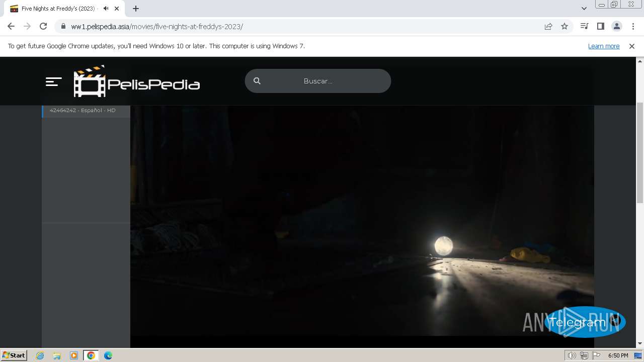Go back to previous page
The image size is (644, 362).
click(11, 26)
